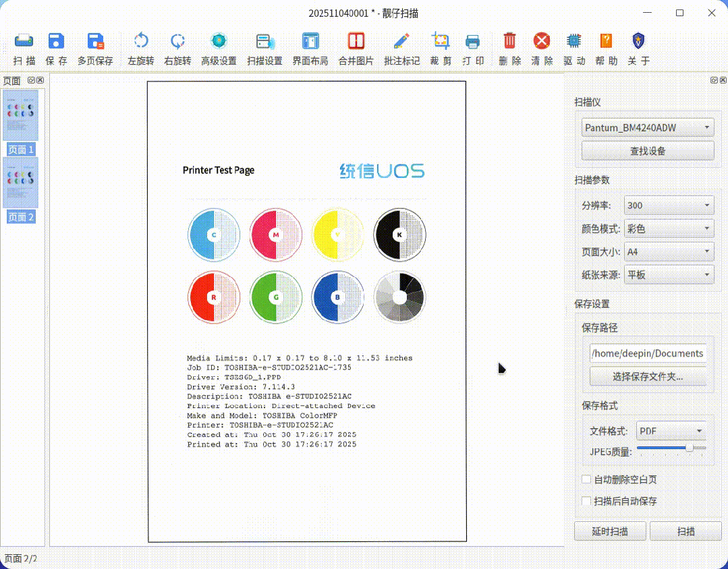728x569 pixels.
Task: Select the 裁剪 crop tool
Action: (x=441, y=49)
